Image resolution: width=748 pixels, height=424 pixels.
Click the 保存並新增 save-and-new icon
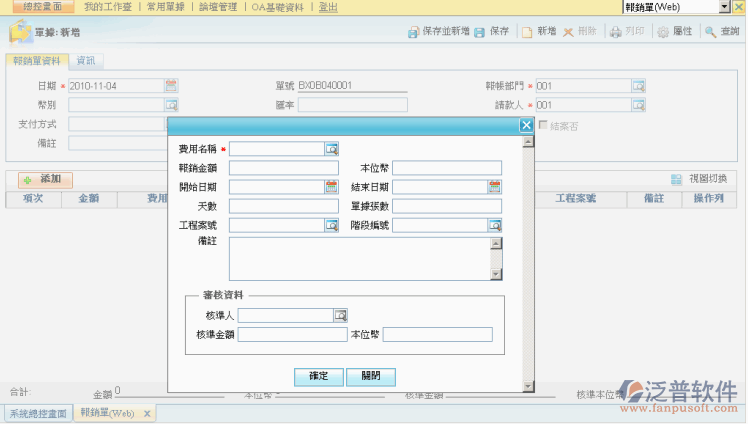click(x=413, y=32)
